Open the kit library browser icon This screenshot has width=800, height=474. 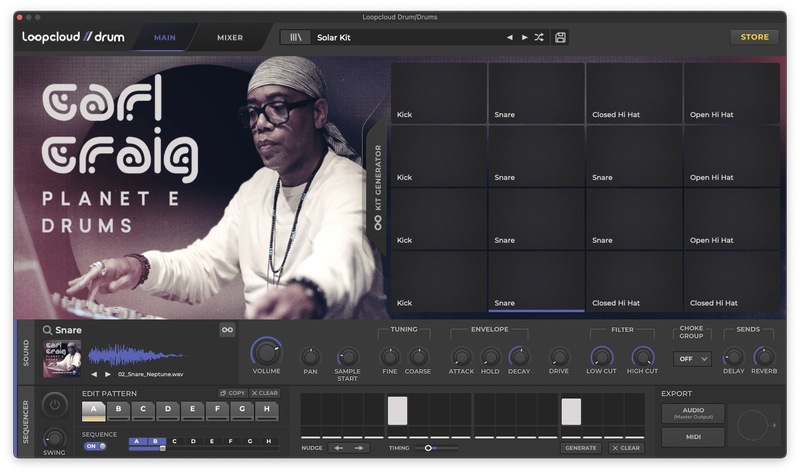[x=296, y=38]
